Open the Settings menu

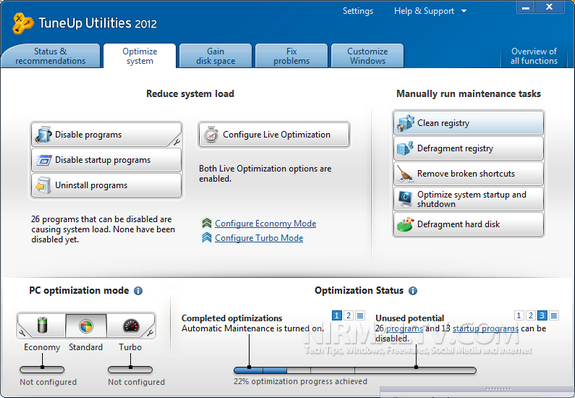358,11
